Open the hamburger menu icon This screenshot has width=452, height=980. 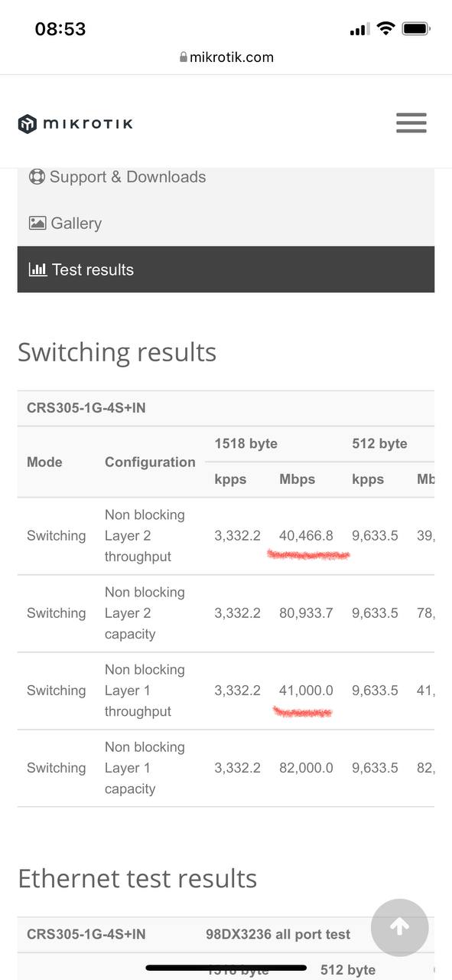tap(411, 123)
